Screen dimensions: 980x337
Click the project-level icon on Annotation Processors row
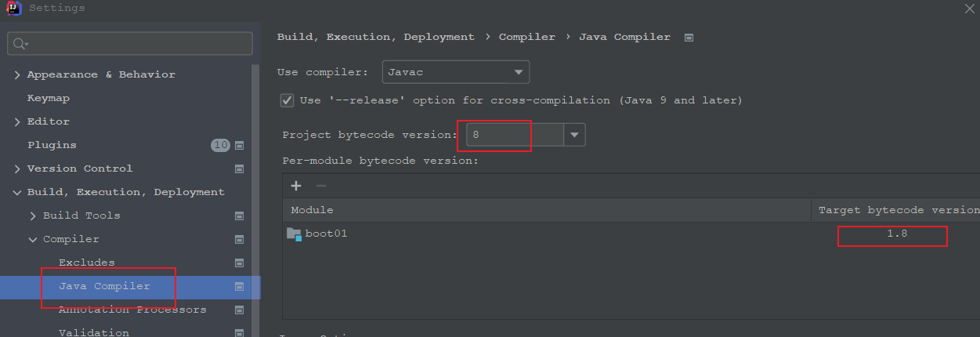(240, 310)
